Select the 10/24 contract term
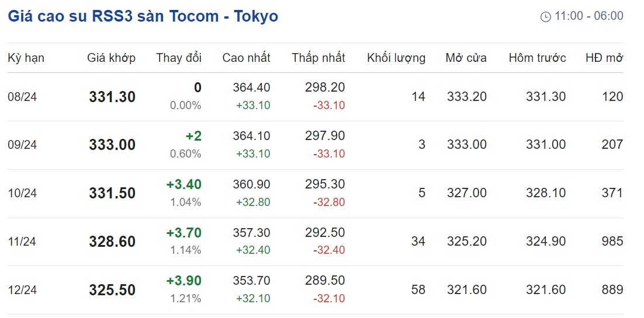 (22, 193)
